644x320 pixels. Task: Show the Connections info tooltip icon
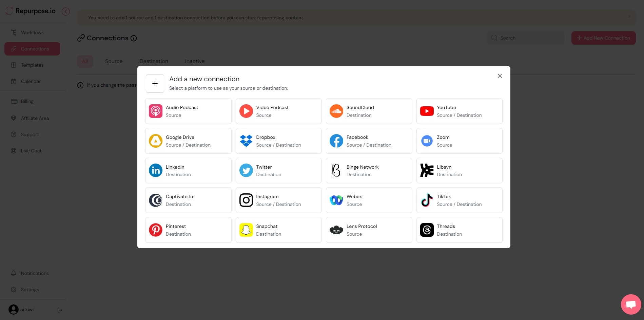pos(134,38)
